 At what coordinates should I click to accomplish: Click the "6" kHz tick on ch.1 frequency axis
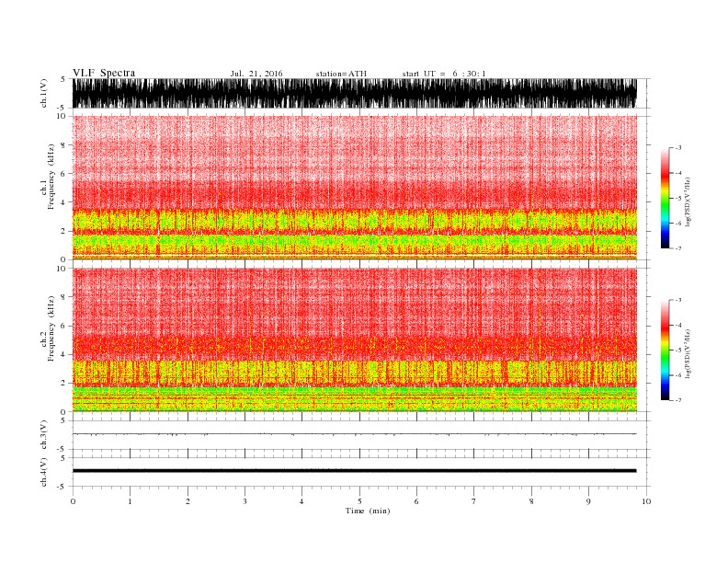tap(63, 174)
